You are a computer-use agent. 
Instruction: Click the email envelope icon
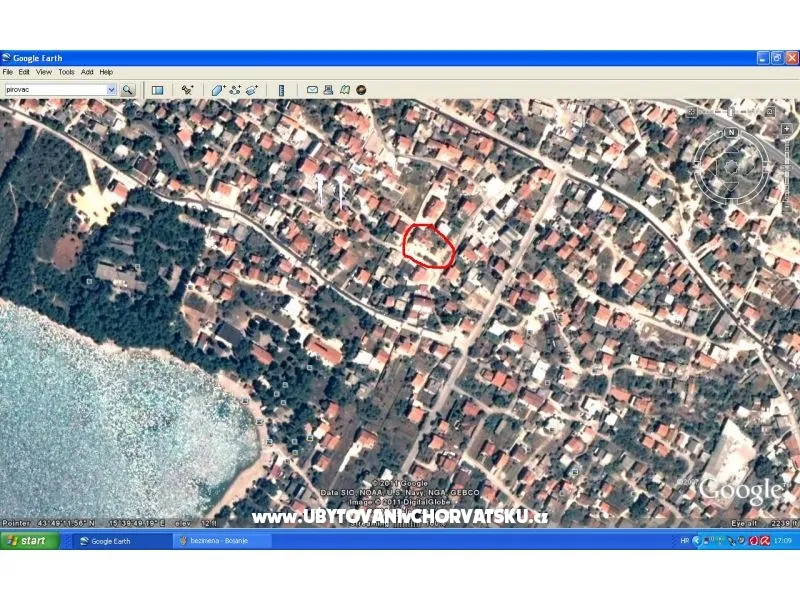312,90
